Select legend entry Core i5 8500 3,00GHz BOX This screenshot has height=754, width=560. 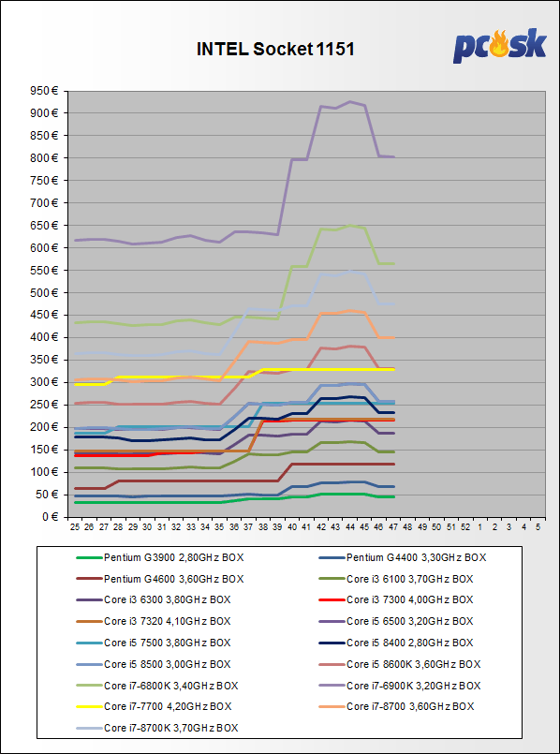154,664
